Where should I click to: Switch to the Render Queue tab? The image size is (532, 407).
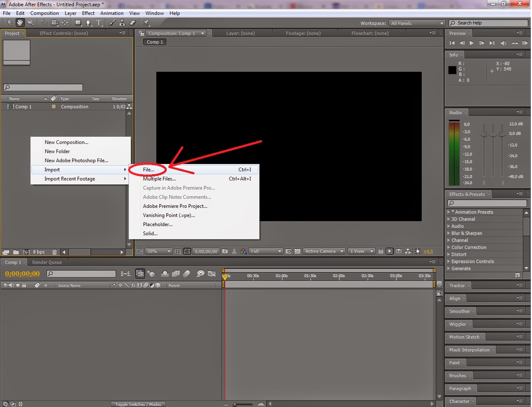47,262
